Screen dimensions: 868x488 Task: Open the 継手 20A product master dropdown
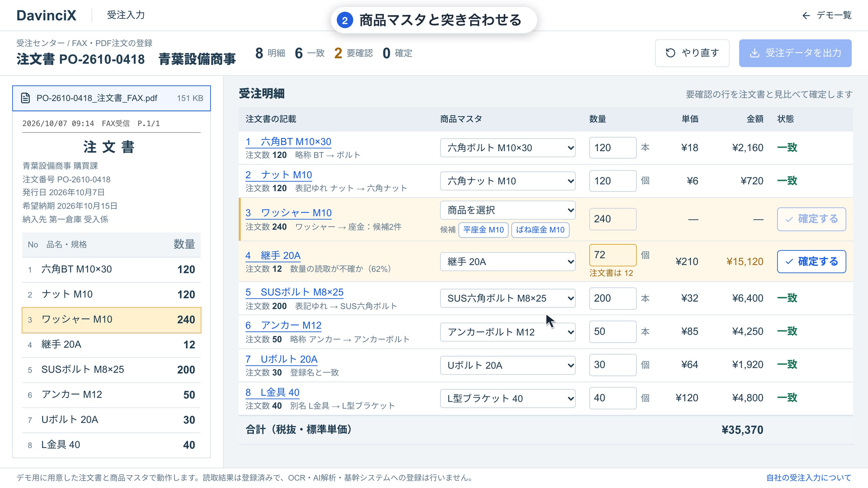pyautogui.click(x=508, y=262)
